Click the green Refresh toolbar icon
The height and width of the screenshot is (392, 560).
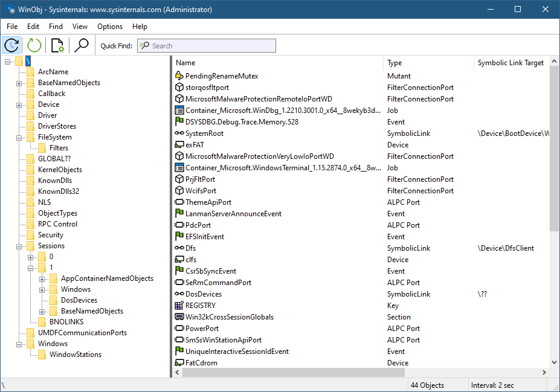[34, 45]
